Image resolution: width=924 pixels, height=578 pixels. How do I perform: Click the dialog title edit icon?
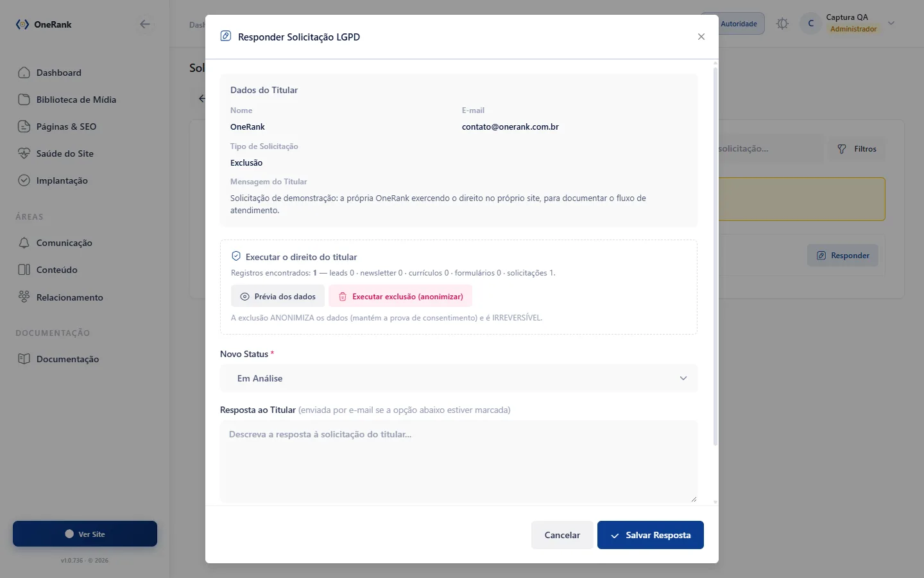226,36
